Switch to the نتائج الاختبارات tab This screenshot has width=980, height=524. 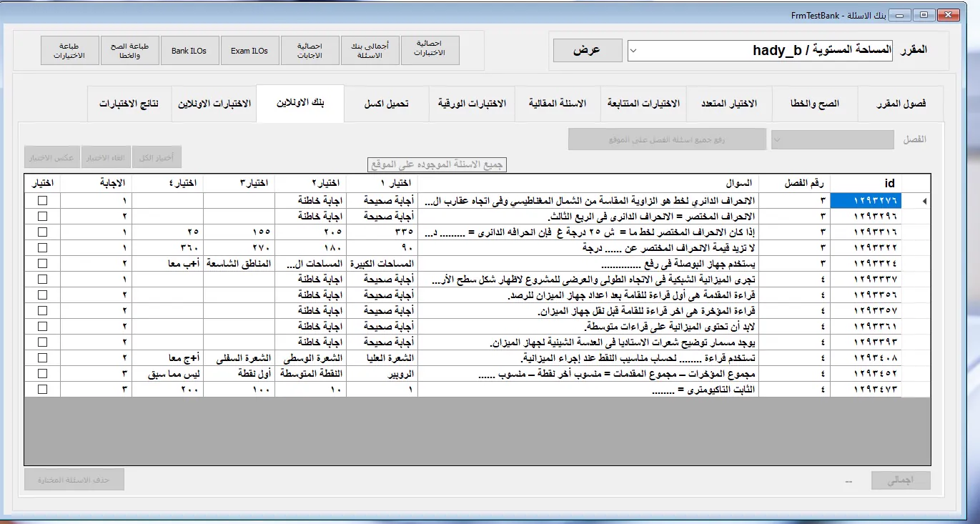[x=129, y=104]
